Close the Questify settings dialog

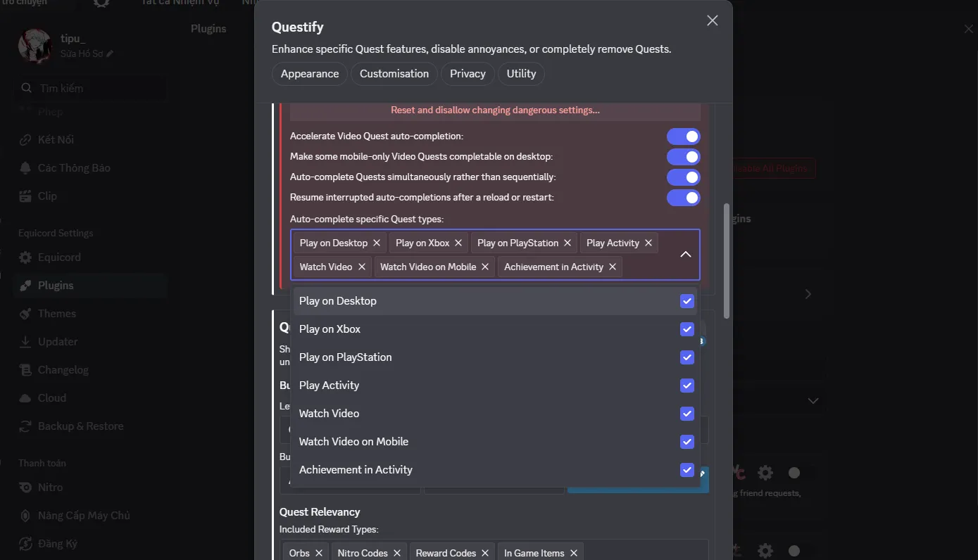[x=713, y=20]
